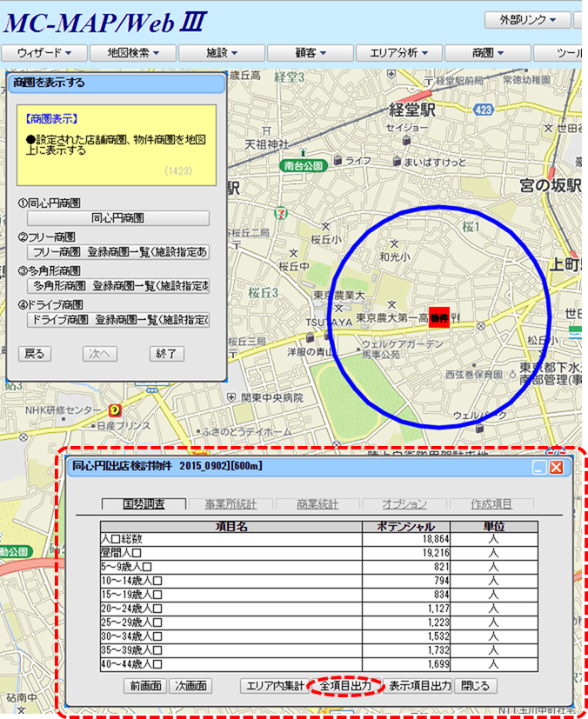Screen dimensions: 588x719
Task: Click the 18,864 potential value
Action: [x=436, y=539]
